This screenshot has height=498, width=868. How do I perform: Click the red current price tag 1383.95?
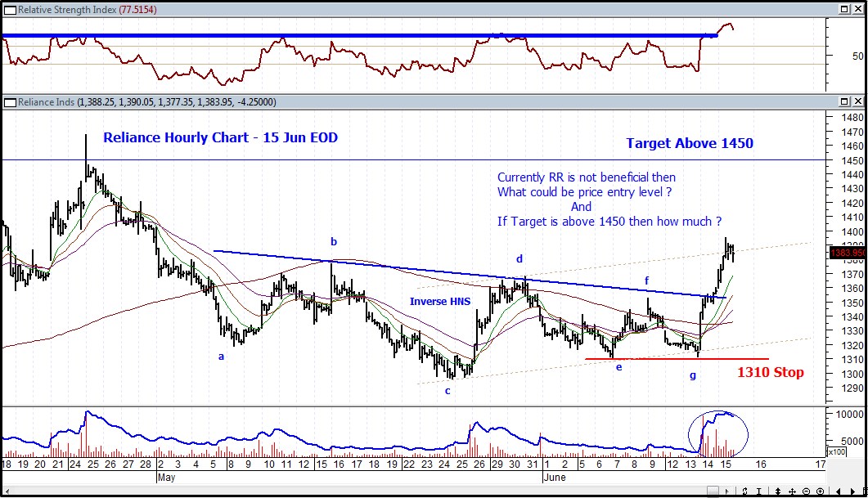tap(847, 253)
